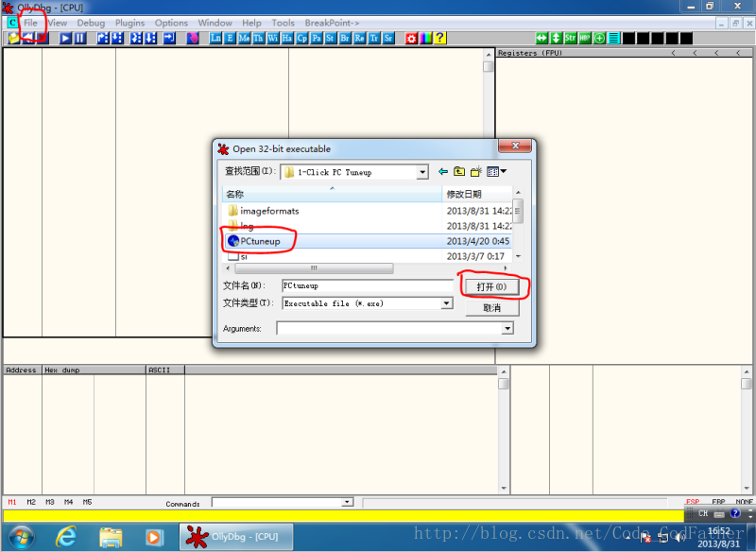
Task: Open the call stack (St icon)
Action: (330, 38)
